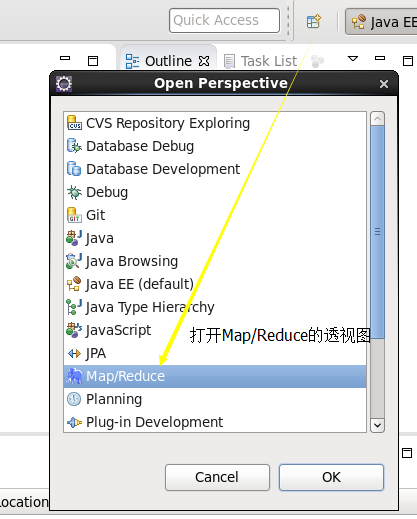Viewport: 417px width, 519px height.
Task: Select Java EE (default) entry
Action: tap(215, 284)
